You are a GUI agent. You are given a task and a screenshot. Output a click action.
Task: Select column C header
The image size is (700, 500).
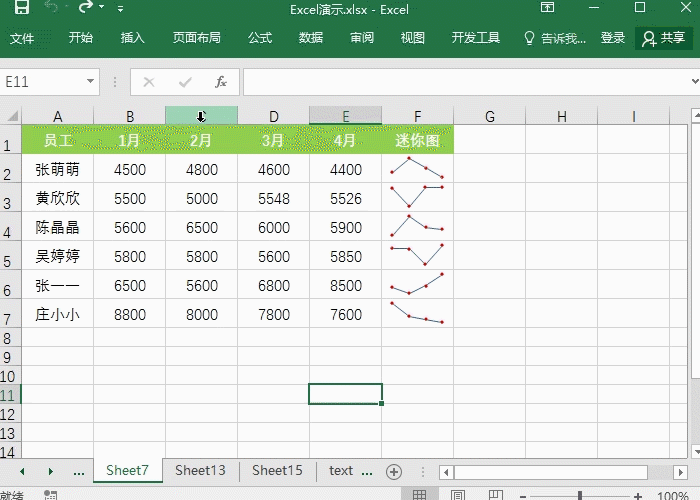(x=202, y=116)
